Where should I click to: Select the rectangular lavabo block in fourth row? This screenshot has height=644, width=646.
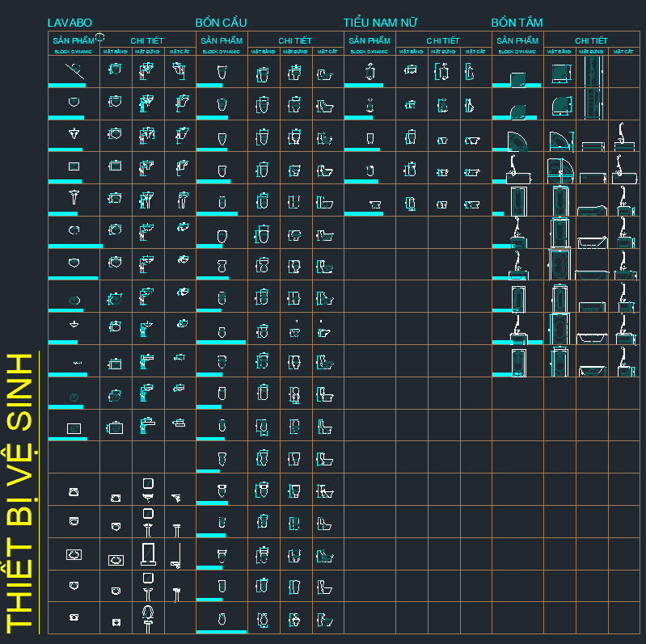pos(74,166)
